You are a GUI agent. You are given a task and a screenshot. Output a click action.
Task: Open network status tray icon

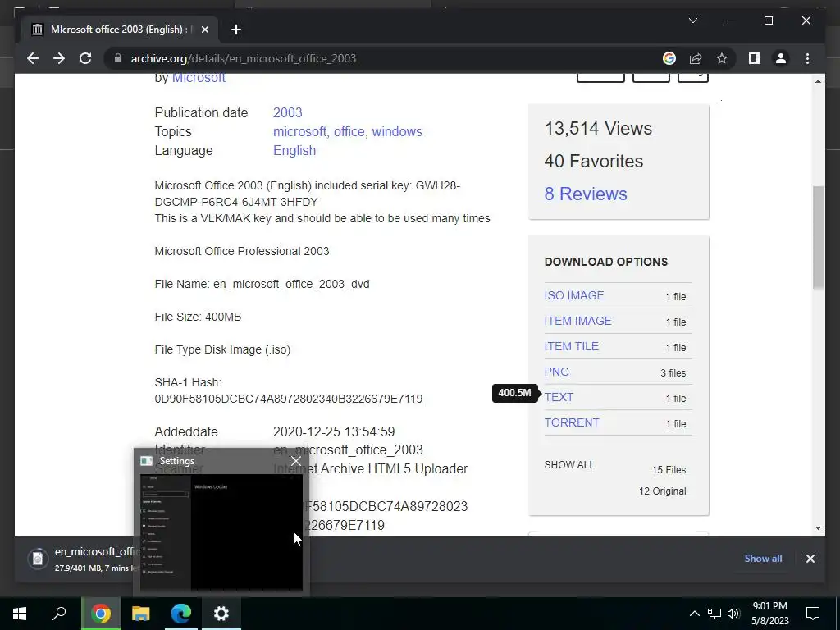[714, 614]
